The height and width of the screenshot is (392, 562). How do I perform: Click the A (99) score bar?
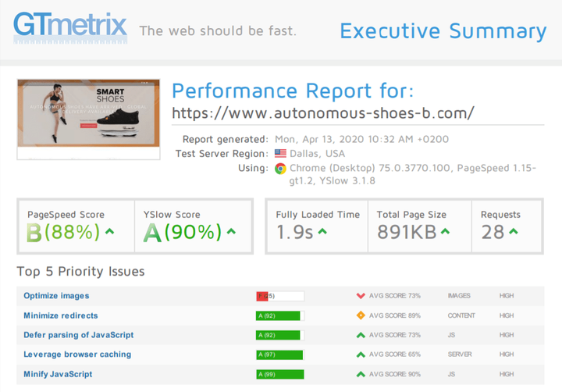pyautogui.click(x=280, y=374)
